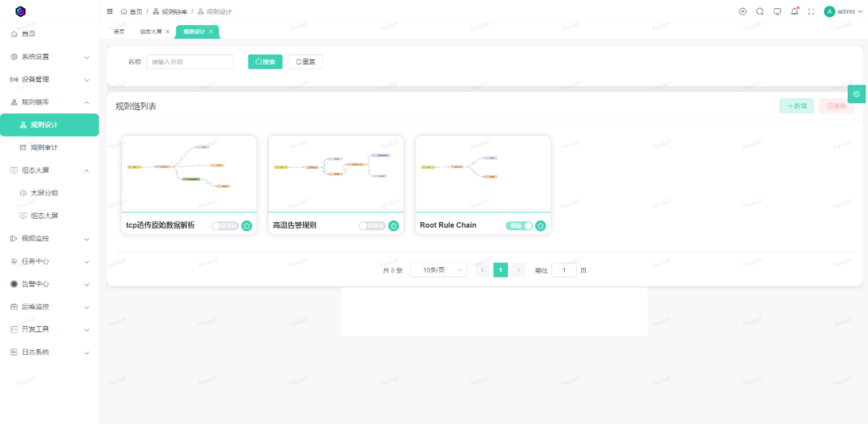
Task: Open 规则审计 in the sidebar
Action: (x=49, y=147)
